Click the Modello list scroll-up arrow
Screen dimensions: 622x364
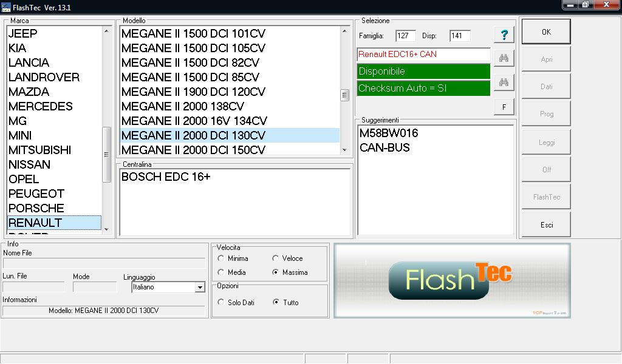(344, 31)
